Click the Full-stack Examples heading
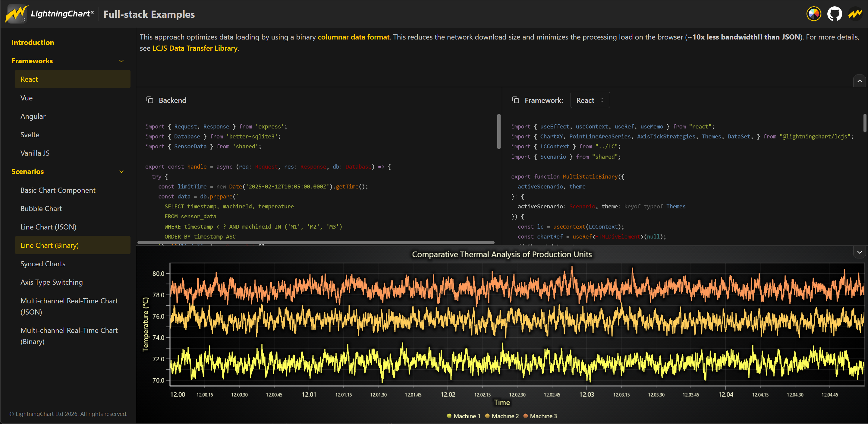 149,14
